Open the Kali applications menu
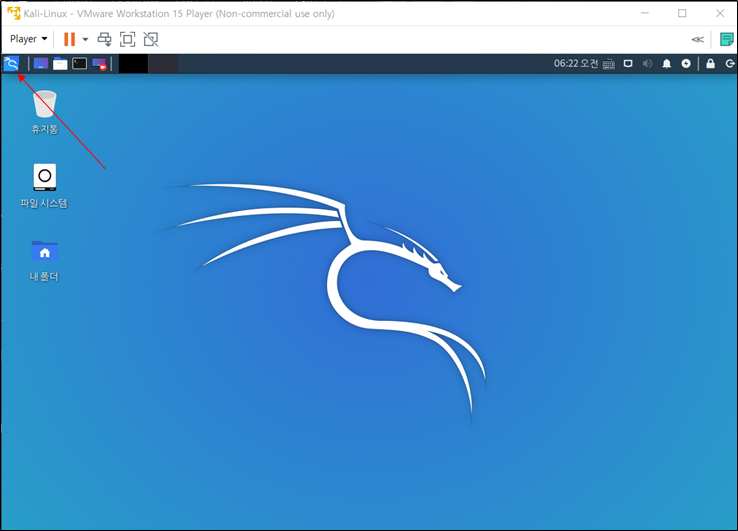Image resolution: width=738 pixels, height=531 pixels. tap(11, 64)
